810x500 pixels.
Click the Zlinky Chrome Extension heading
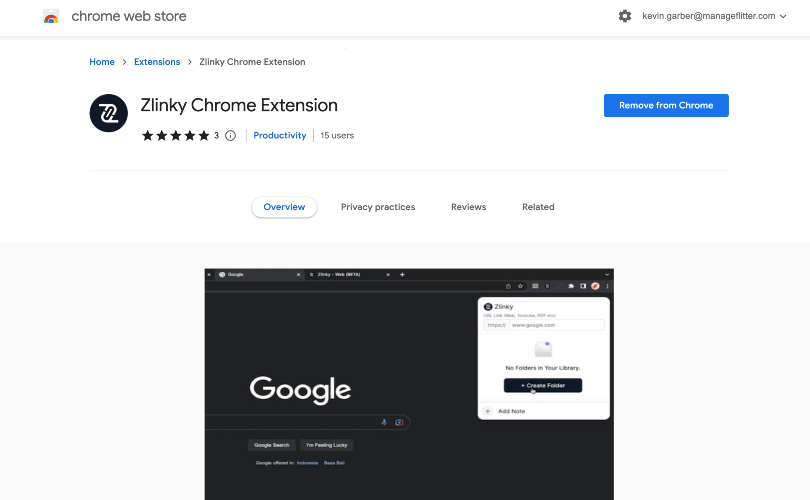coord(239,105)
